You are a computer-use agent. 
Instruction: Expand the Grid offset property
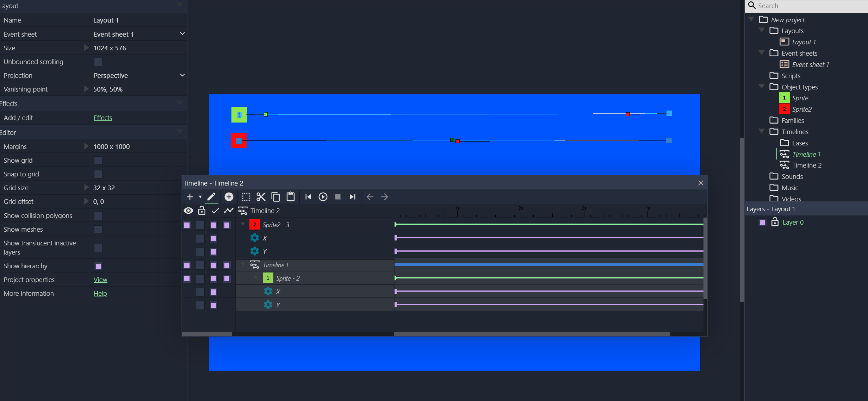86,201
